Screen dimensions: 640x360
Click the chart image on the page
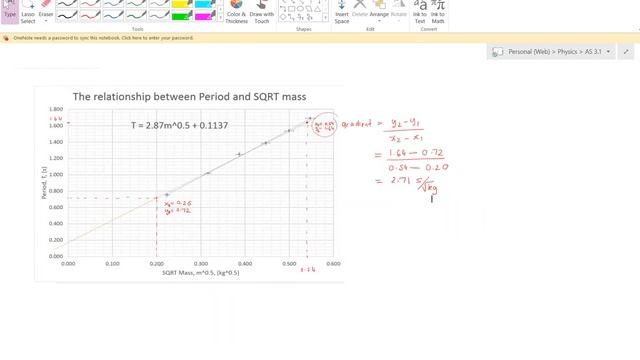point(189,184)
